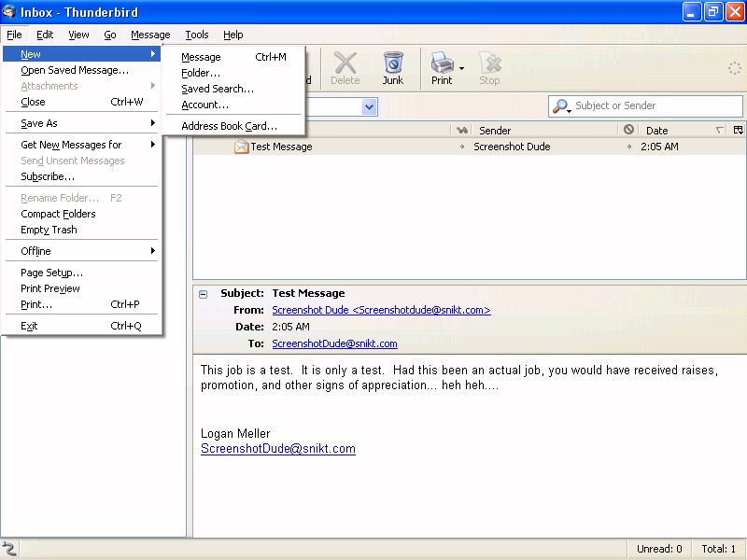Screen dimensions: 747x560
Task: Open the Message menu
Action: pyautogui.click(x=150, y=35)
